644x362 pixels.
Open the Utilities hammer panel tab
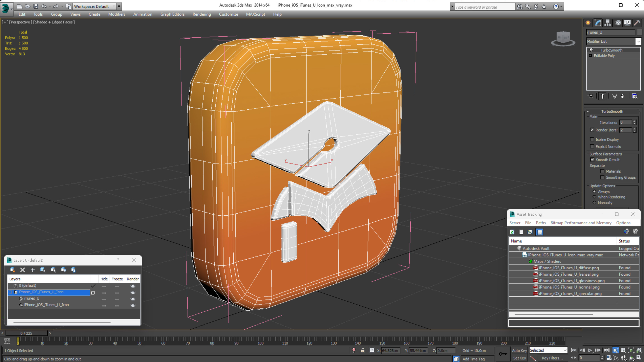[637, 23]
